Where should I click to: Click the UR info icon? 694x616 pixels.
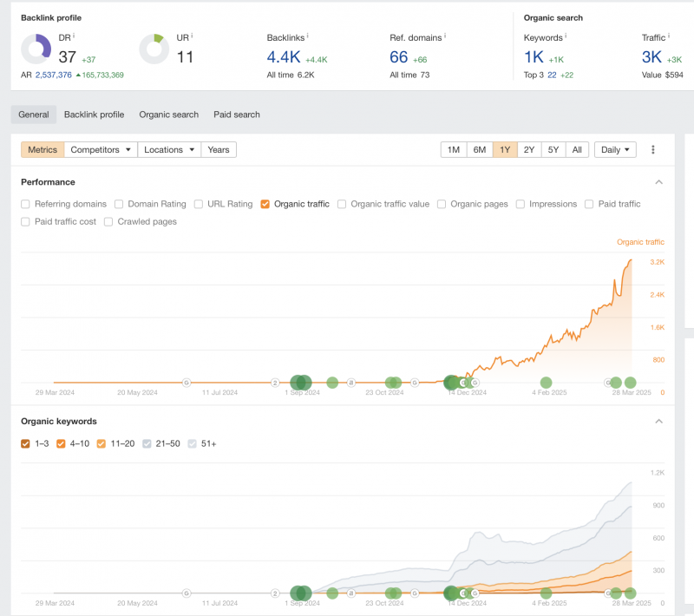pos(191,36)
